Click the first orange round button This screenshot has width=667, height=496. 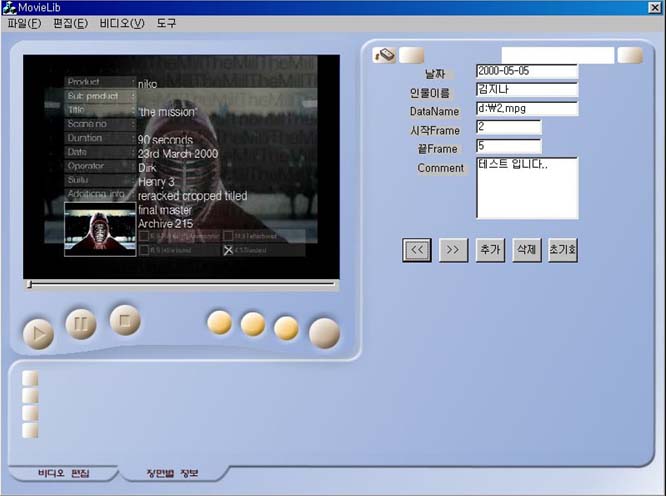click(219, 323)
